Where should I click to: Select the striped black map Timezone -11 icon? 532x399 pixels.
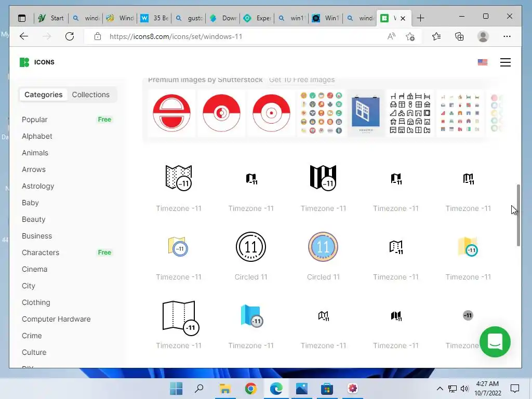tap(323, 178)
